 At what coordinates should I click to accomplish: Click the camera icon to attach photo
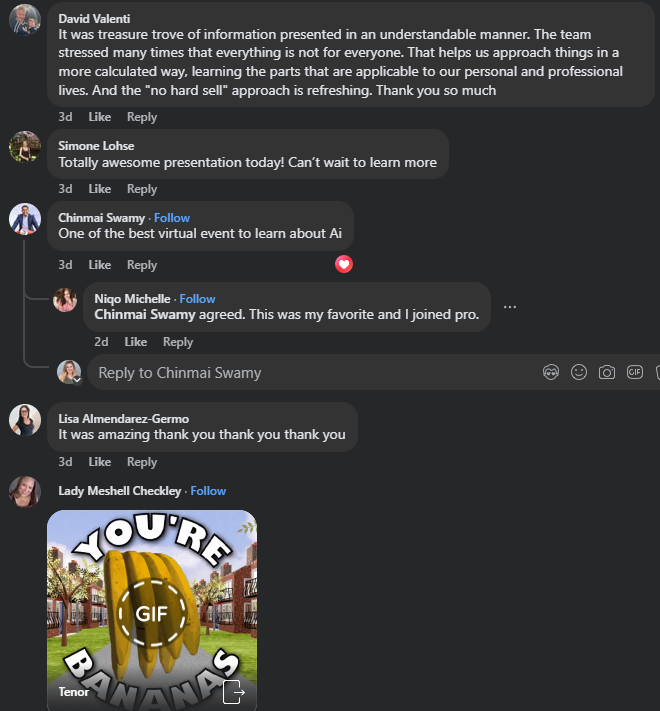pos(607,372)
